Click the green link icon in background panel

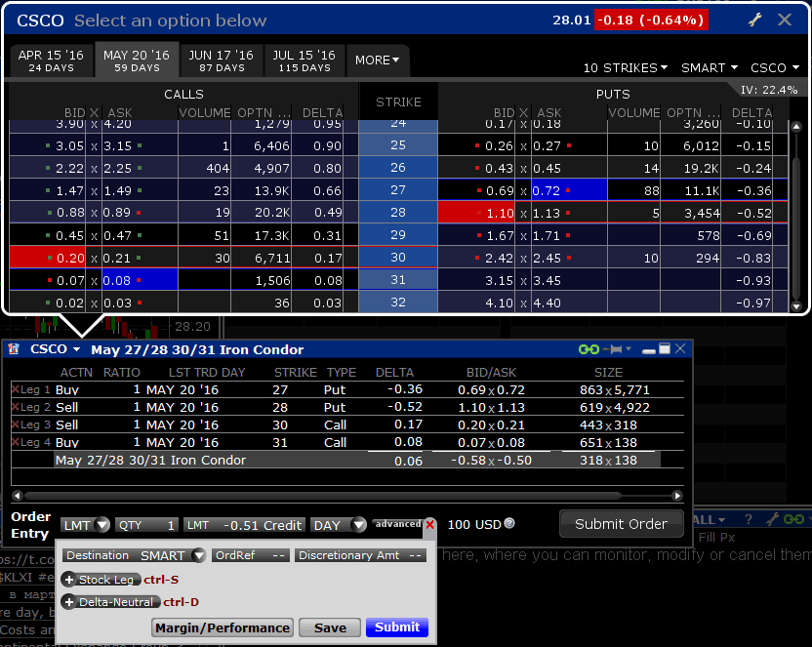click(793, 519)
